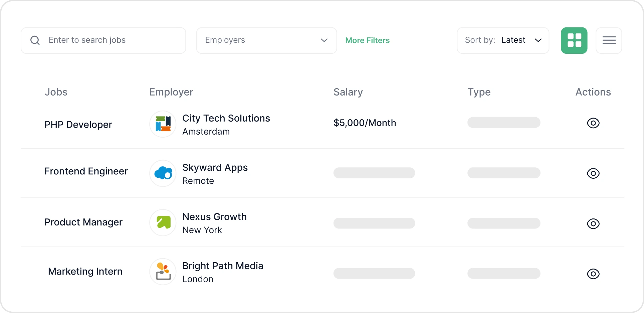Sort by the Employer column header
Screen dimensions: 644x313
171,92
